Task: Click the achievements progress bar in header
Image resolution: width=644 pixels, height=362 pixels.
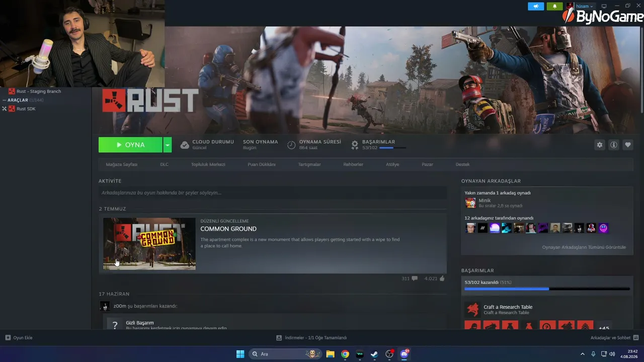Action: pos(393,148)
